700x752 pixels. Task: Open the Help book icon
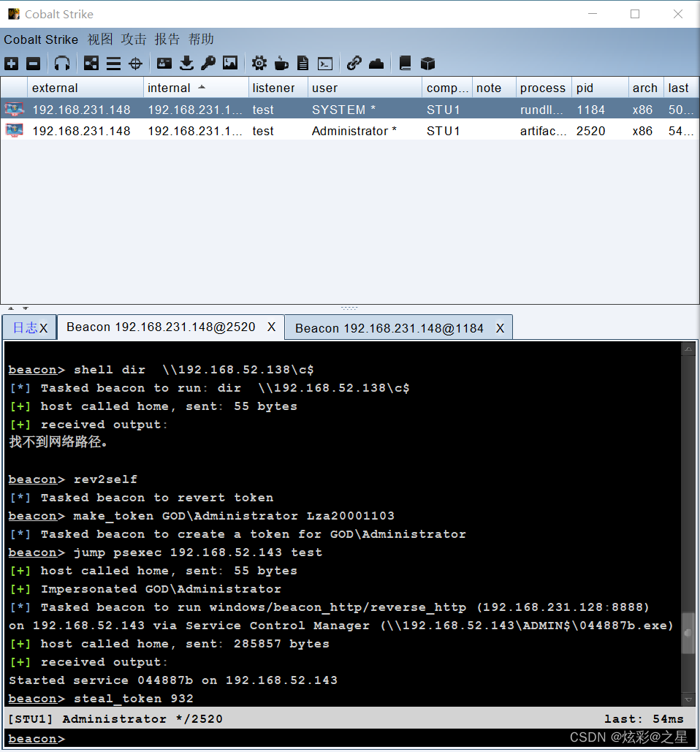[405, 64]
